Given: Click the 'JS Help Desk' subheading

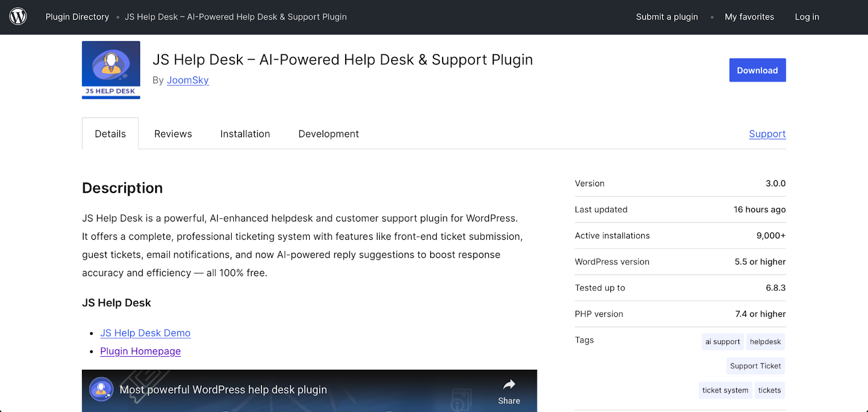Looking at the screenshot, I should click(x=117, y=303).
